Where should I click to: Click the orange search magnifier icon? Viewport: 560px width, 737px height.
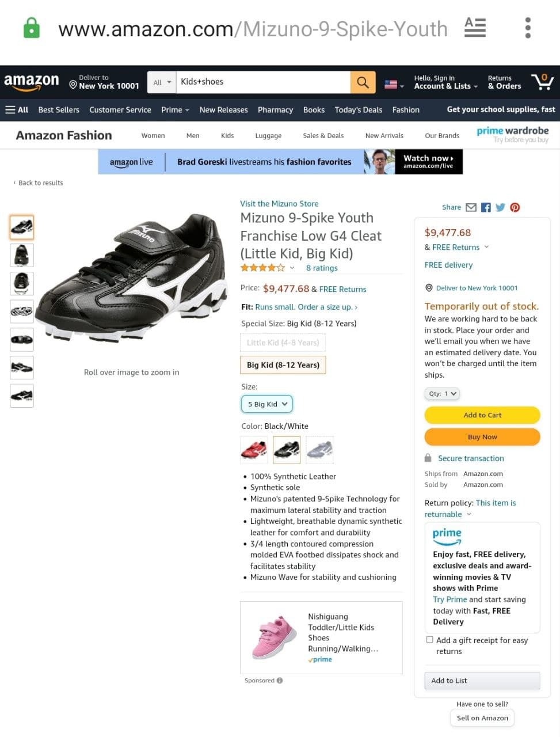[363, 82]
